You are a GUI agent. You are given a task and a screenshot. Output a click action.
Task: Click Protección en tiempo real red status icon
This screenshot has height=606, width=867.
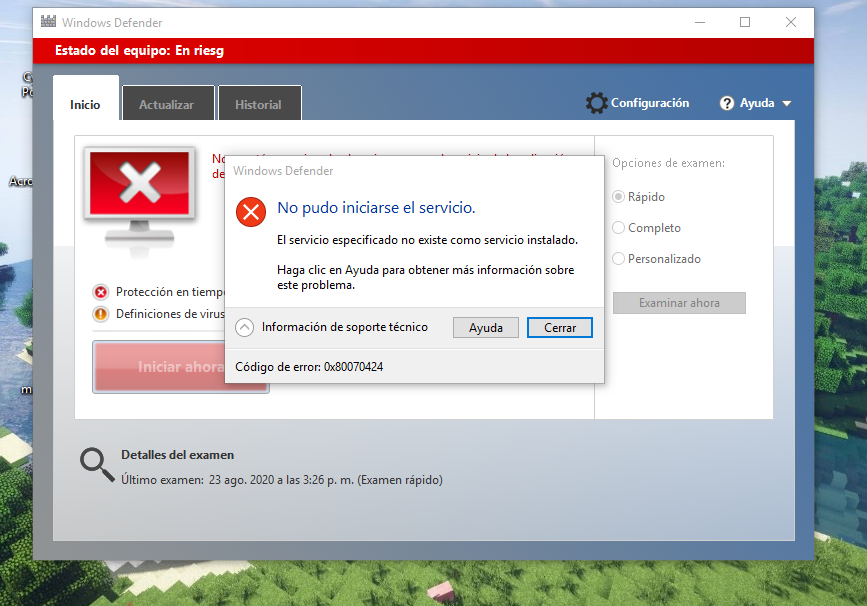coord(101,292)
